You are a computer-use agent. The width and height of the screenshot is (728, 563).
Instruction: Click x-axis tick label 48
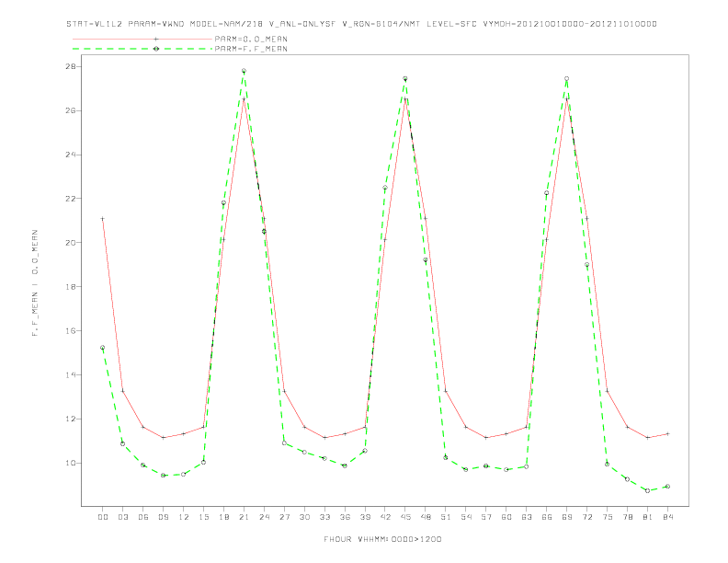[426, 517]
